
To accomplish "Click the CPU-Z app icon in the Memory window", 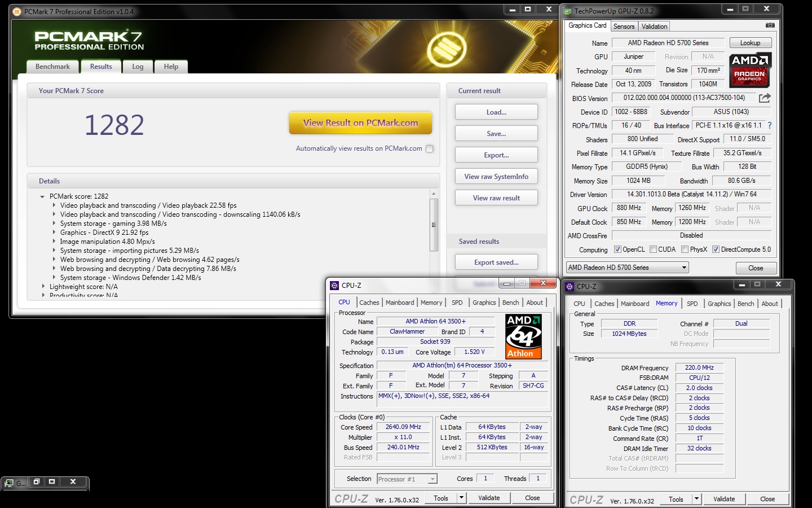I will click(570, 287).
